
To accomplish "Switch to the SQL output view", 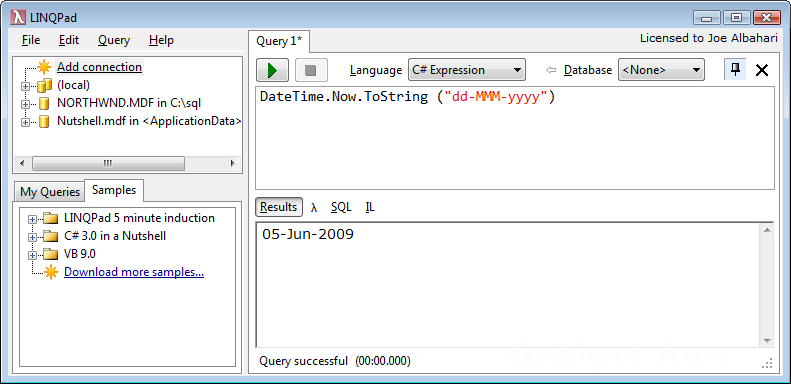I will 341,207.
